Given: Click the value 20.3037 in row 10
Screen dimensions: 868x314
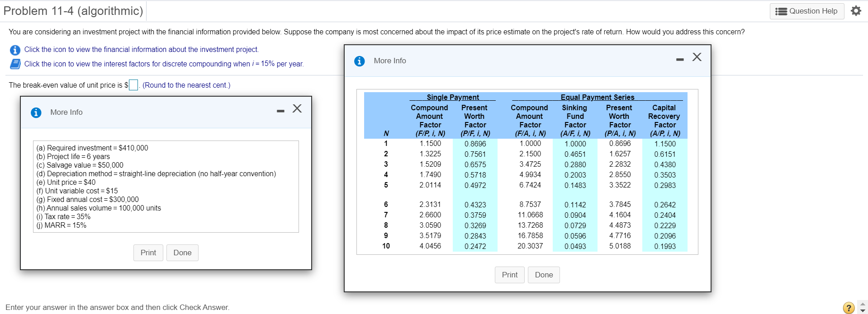Looking at the screenshot, I should pyautogui.click(x=530, y=246).
